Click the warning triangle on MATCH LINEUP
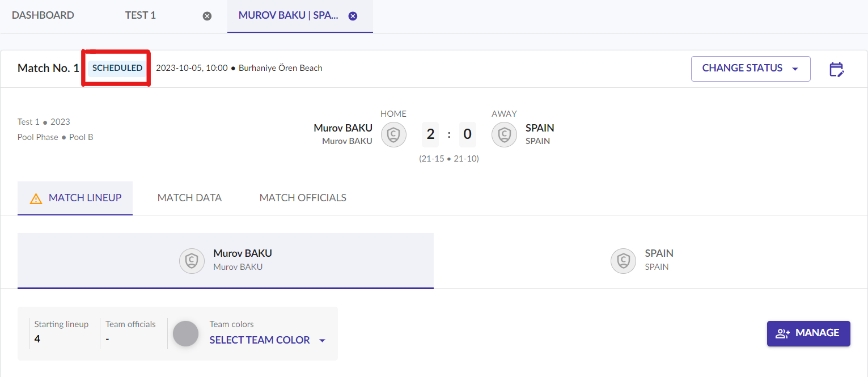The height and width of the screenshot is (377, 868). tap(36, 198)
